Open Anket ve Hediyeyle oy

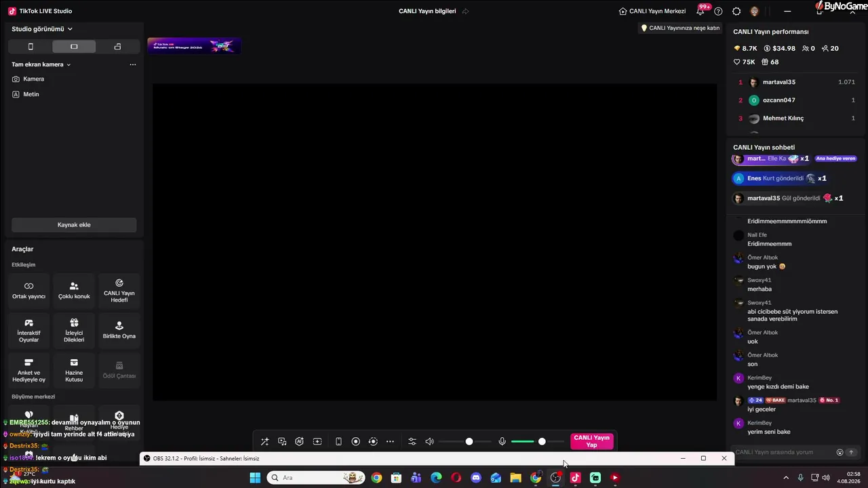click(x=28, y=371)
